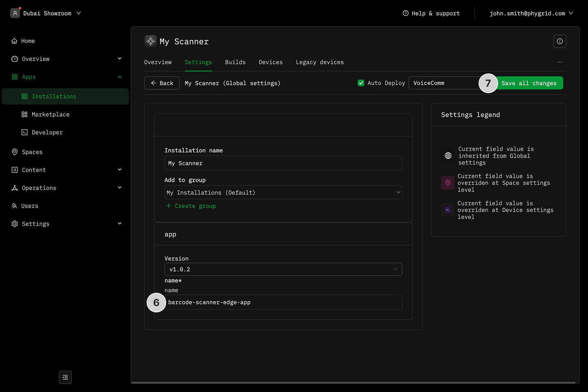Open Home from the sidebar
The image size is (588, 392).
pyautogui.click(x=28, y=41)
